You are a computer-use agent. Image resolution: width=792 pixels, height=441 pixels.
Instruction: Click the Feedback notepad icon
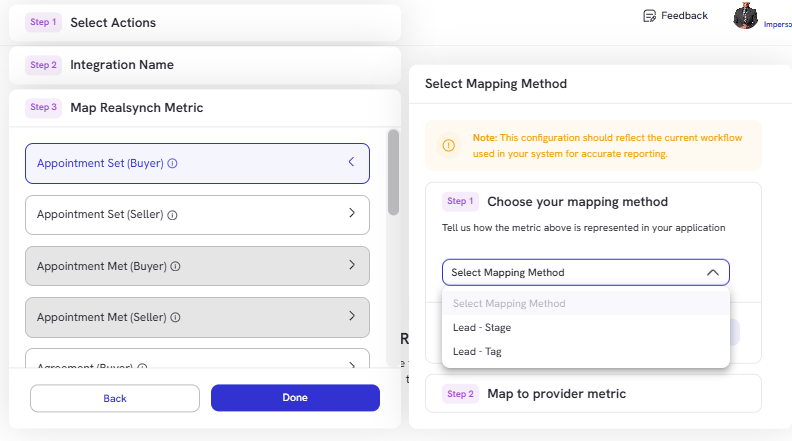click(649, 16)
